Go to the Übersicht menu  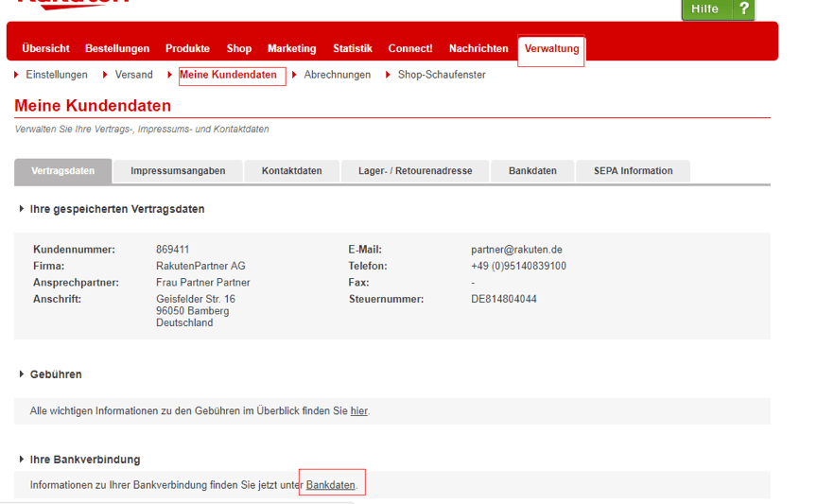45,48
